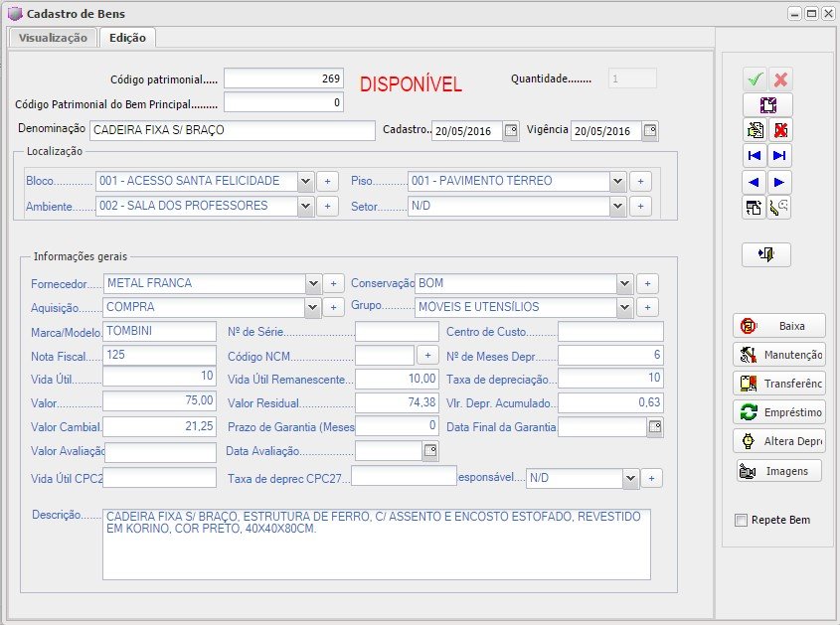This screenshot has height=625, width=840.
Task: Jump to the last record
Action: 780,155
